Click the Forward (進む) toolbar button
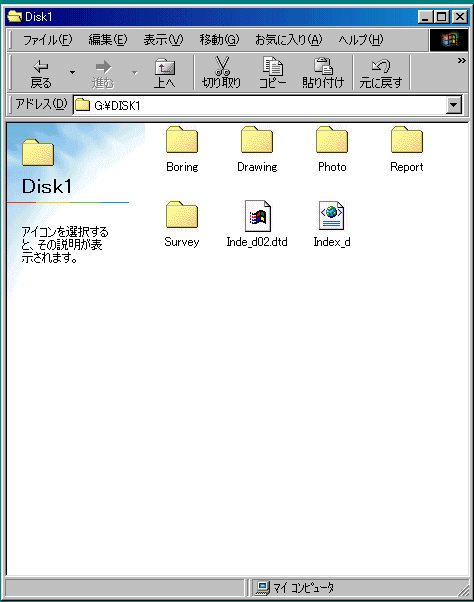 (103, 74)
